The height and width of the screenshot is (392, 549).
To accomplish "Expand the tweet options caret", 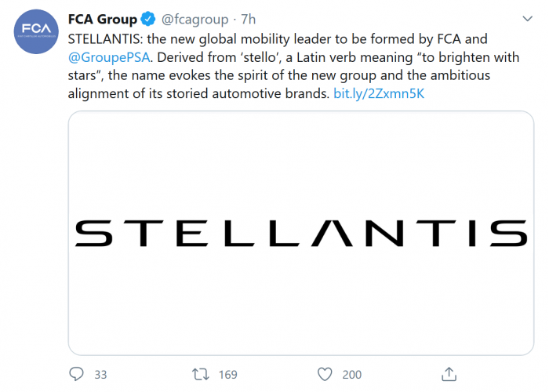I will click(525, 19).
